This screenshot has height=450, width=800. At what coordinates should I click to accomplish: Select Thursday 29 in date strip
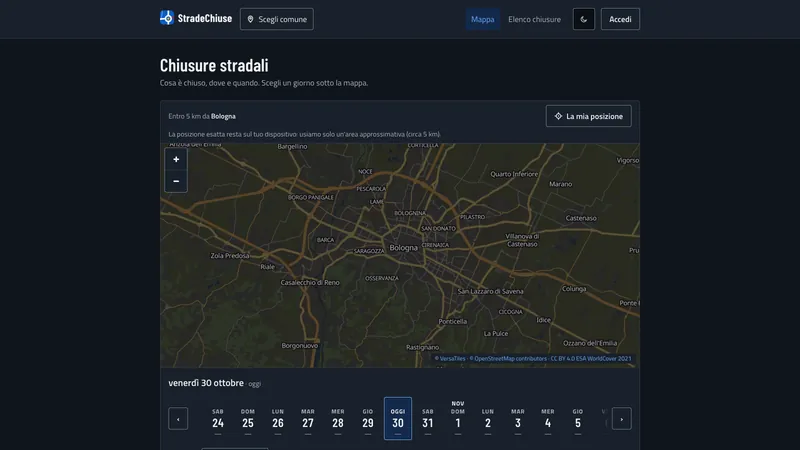pos(368,419)
